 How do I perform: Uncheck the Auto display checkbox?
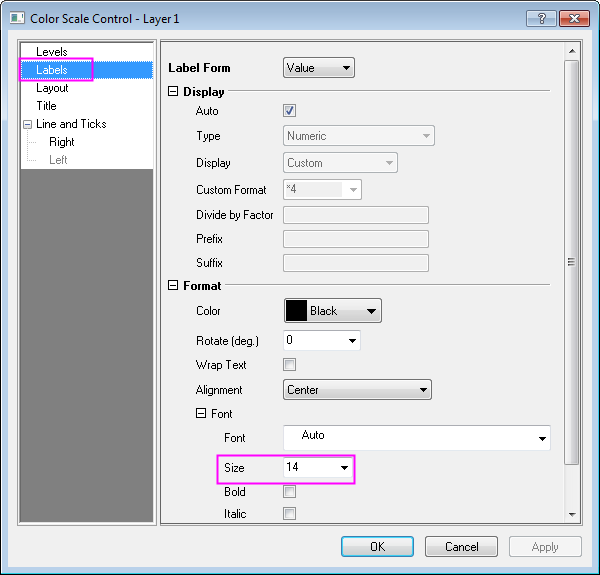click(290, 111)
